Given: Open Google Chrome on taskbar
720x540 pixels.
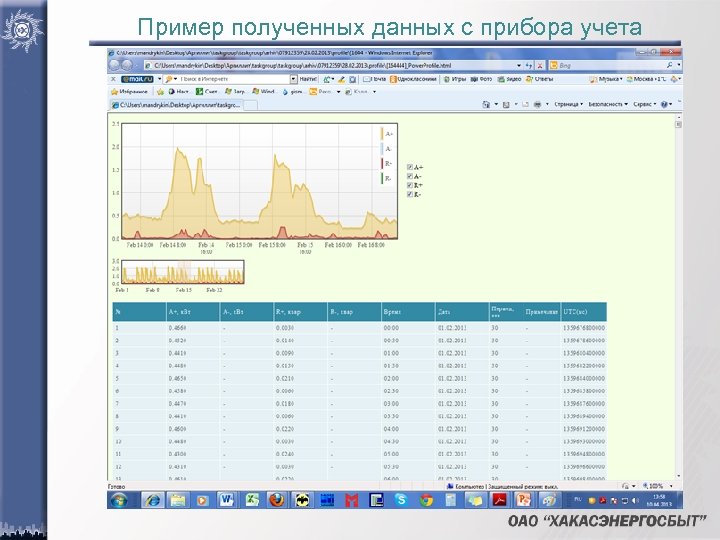Looking at the screenshot, I should click(x=426, y=500).
